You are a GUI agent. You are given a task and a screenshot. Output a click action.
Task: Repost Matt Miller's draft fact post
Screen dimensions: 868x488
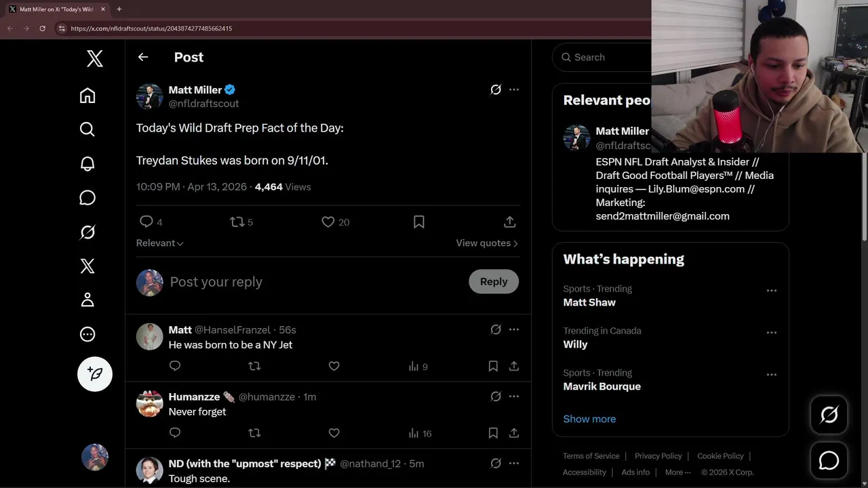pyautogui.click(x=237, y=222)
